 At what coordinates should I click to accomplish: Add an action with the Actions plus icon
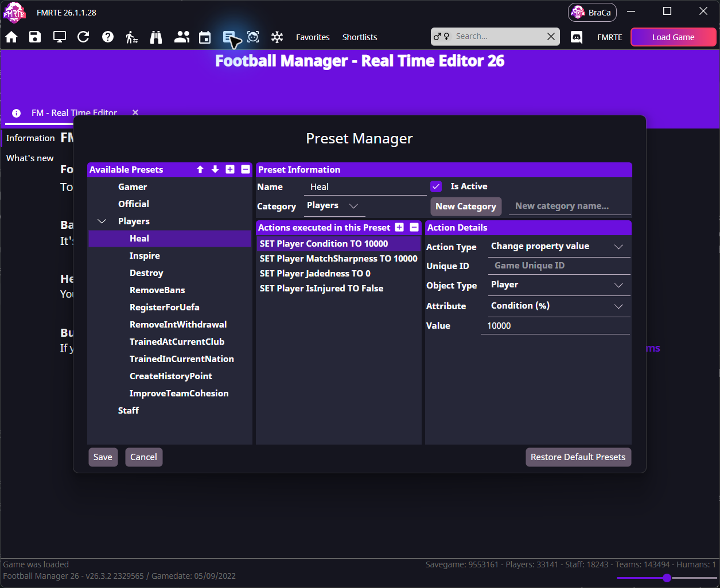tap(399, 227)
